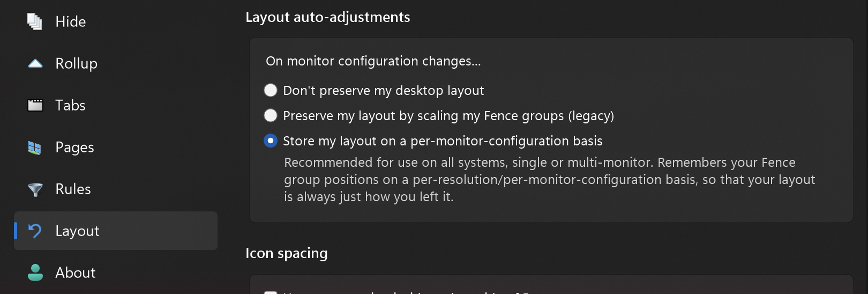The image size is (868, 294).
Task: Select the "Don't preserve my desktop layout" radio button
Action: [271, 90]
